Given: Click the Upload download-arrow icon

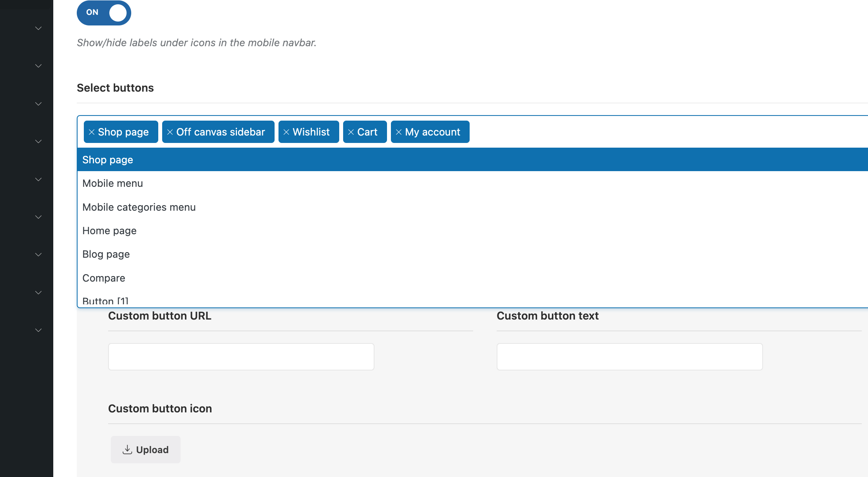Looking at the screenshot, I should [x=127, y=450].
